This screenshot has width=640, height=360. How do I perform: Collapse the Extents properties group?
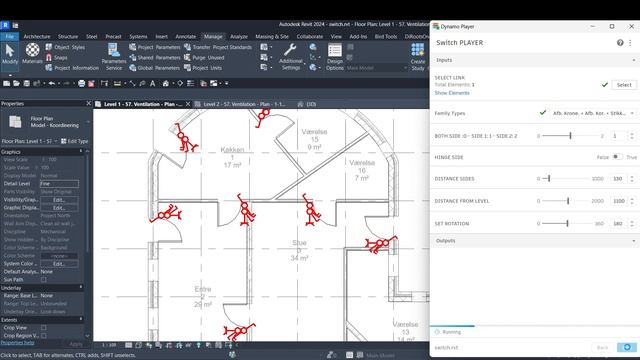(x=81, y=320)
